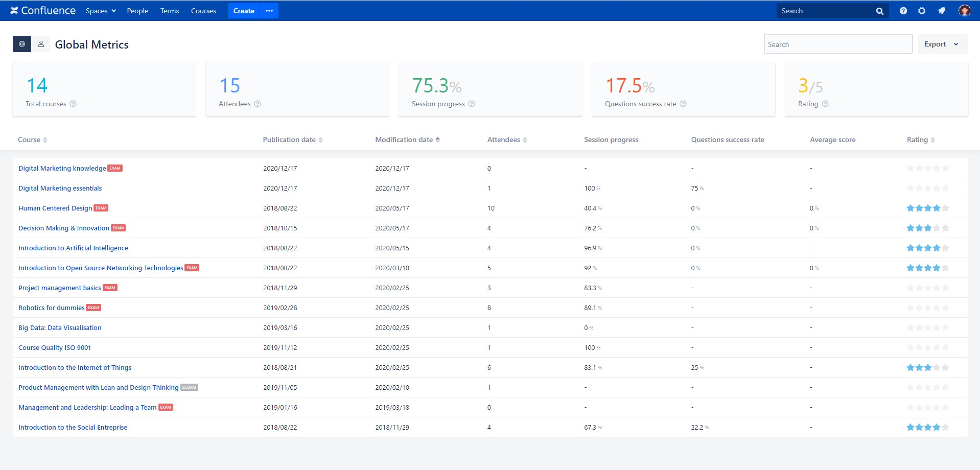Click the notifications megaphone icon
This screenshot has height=470, width=980.
pyautogui.click(x=941, y=11)
